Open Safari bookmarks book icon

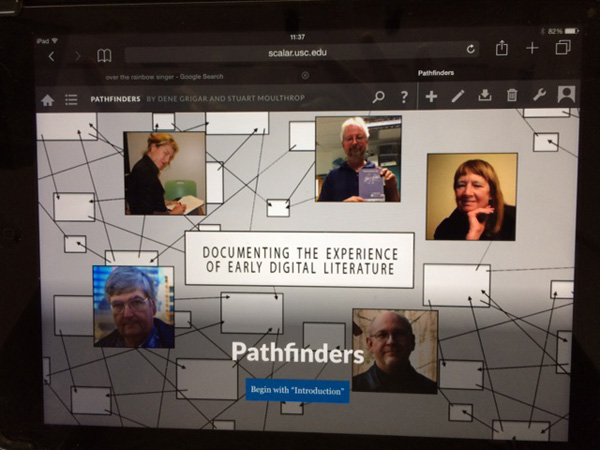[104, 56]
